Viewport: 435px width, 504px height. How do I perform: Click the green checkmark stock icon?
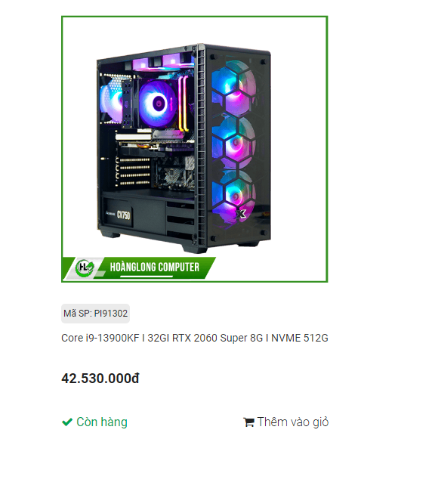[67, 422]
